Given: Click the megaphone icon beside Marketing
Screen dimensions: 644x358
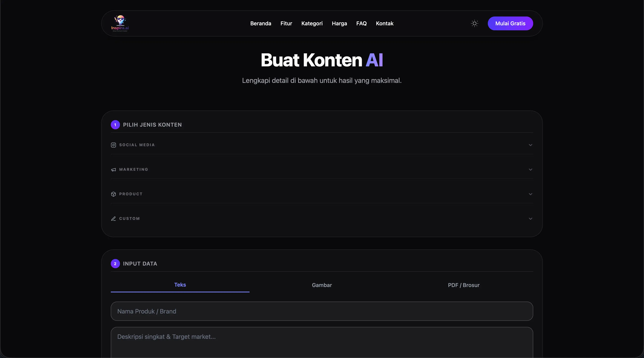Looking at the screenshot, I should 113,170.
